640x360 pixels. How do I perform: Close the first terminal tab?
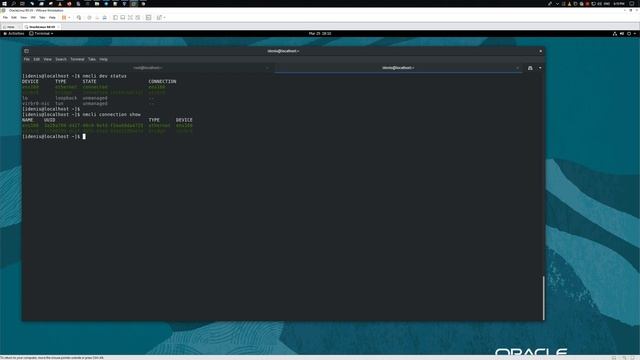267,68
